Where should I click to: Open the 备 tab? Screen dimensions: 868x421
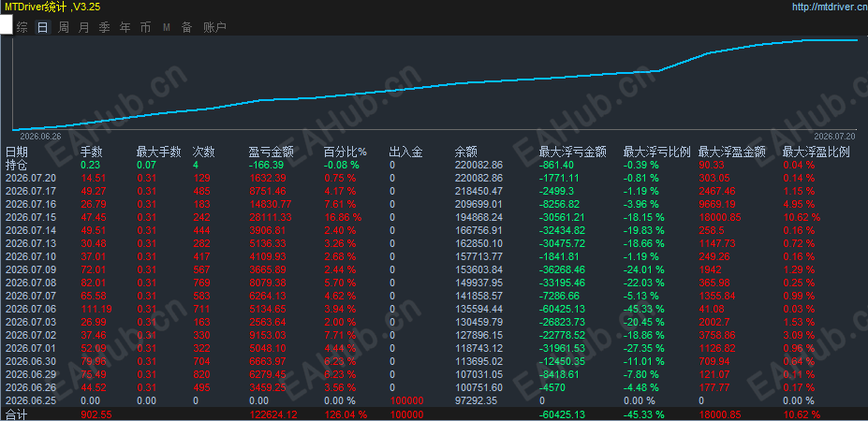tap(186, 27)
